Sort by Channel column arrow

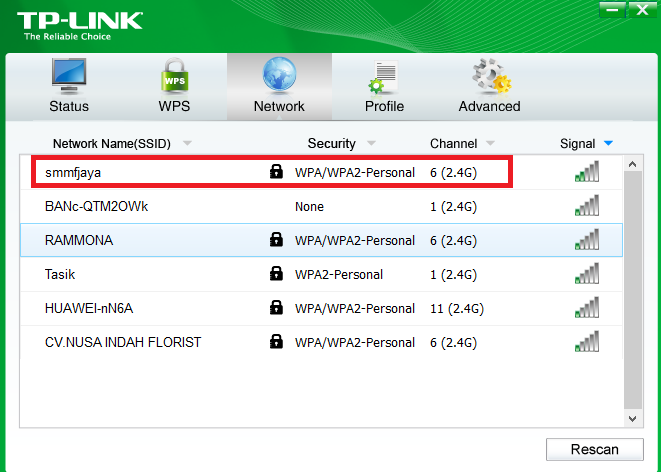point(490,143)
